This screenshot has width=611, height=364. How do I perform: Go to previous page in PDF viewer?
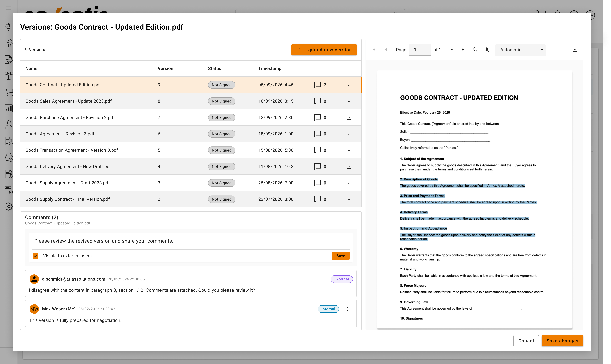click(386, 50)
